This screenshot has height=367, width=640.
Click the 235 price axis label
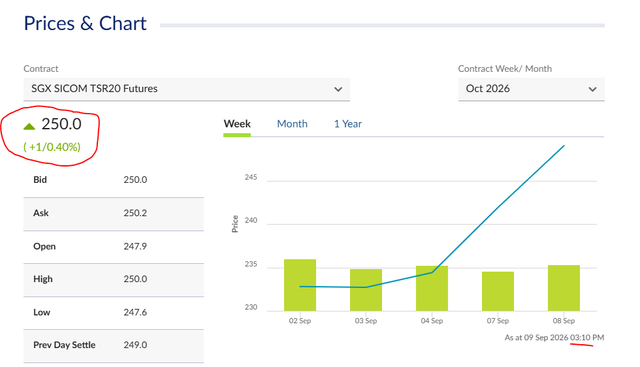coord(251,264)
